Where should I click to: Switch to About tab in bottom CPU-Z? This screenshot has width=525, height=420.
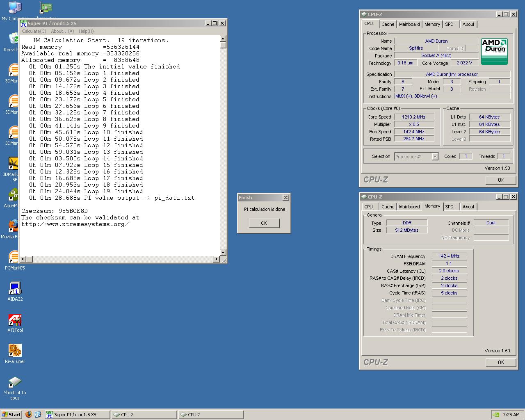click(468, 207)
